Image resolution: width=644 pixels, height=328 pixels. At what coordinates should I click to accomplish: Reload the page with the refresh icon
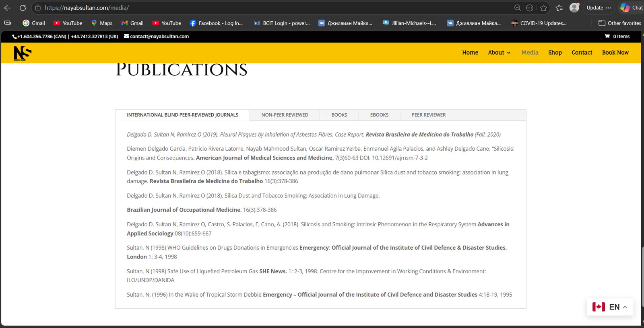[x=23, y=8]
